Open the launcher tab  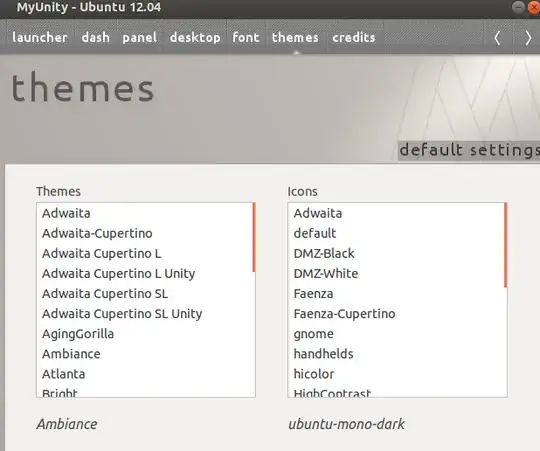pos(40,37)
